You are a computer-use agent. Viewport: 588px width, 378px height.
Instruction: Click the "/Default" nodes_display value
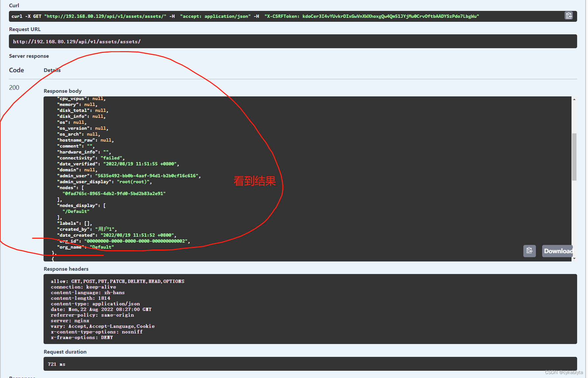click(76, 212)
